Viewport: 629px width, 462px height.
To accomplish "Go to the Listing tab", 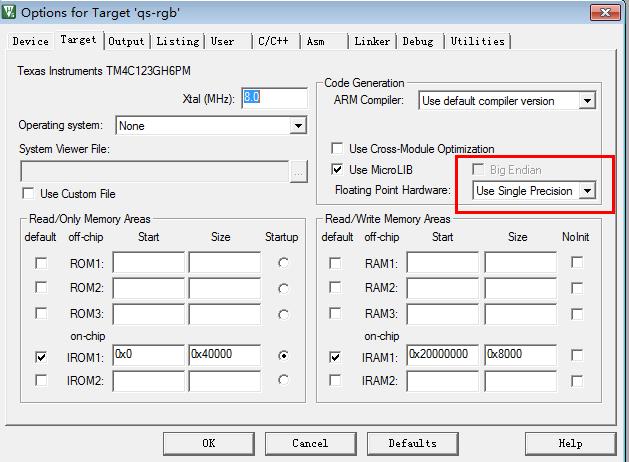I will point(177,41).
